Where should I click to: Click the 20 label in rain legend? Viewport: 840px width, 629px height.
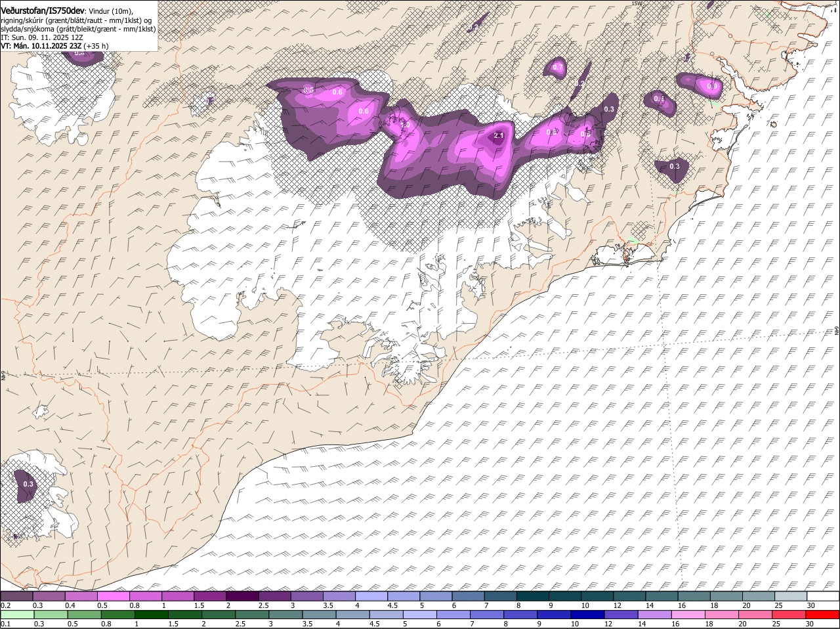(742, 624)
